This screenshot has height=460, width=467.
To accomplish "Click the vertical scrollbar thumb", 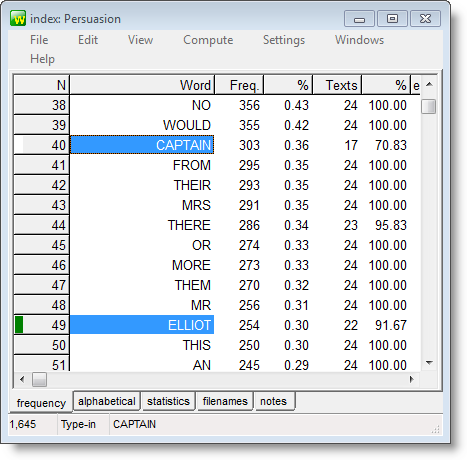I will pos(429,107).
